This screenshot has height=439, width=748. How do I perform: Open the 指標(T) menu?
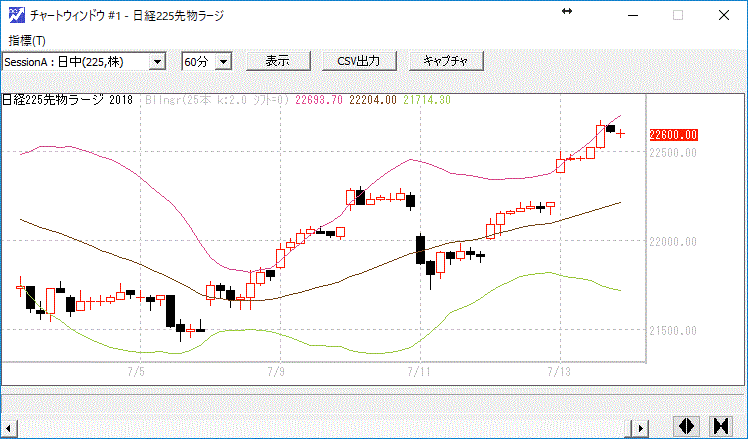(27, 41)
